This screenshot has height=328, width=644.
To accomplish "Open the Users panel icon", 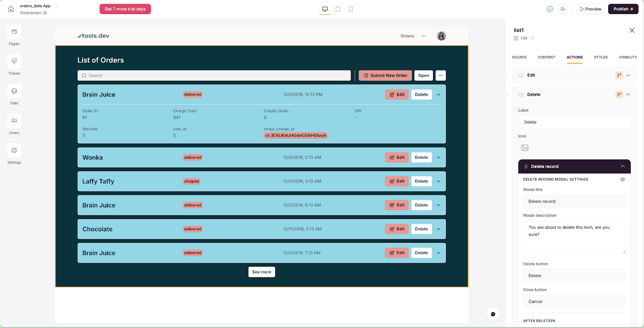I will [x=14, y=121].
